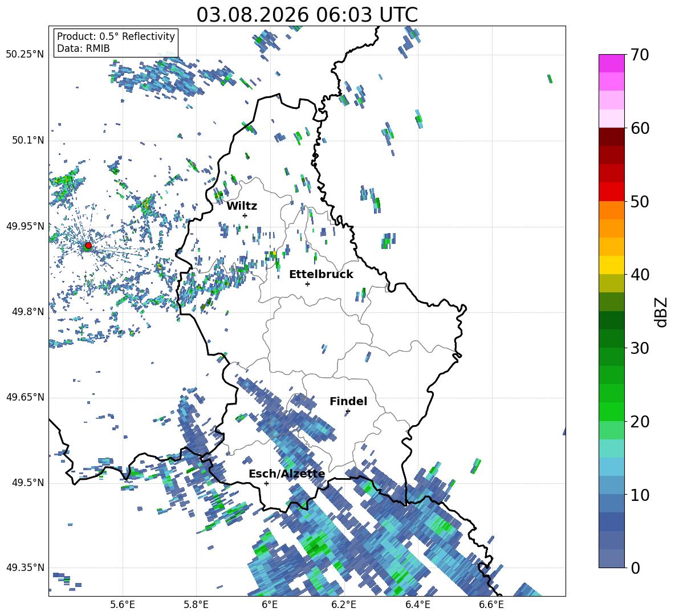The height and width of the screenshot is (616, 675).
Task: Click the Wiltz city label
Action: pyautogui.click(x=242, y=206)
